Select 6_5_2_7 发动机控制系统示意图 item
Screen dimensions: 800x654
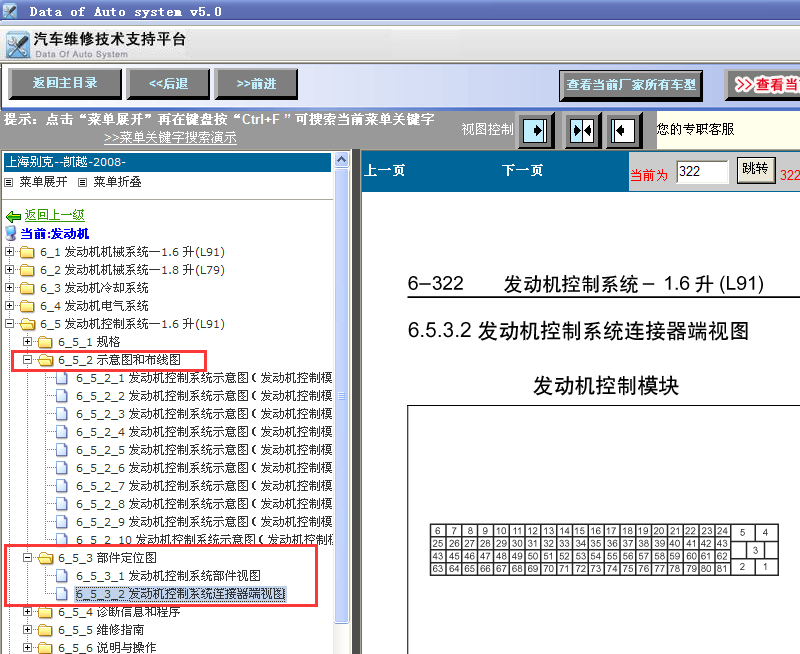point(204,486)
